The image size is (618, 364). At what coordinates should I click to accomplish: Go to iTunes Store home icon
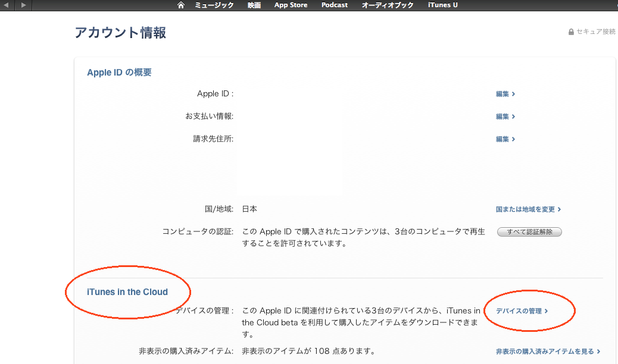coord(181,5)
